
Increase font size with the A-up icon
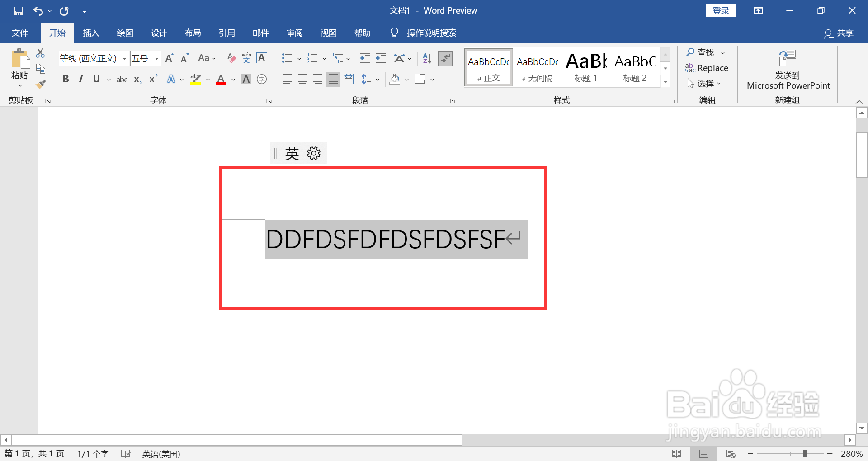pyautogui.click(x=170, y=58)
